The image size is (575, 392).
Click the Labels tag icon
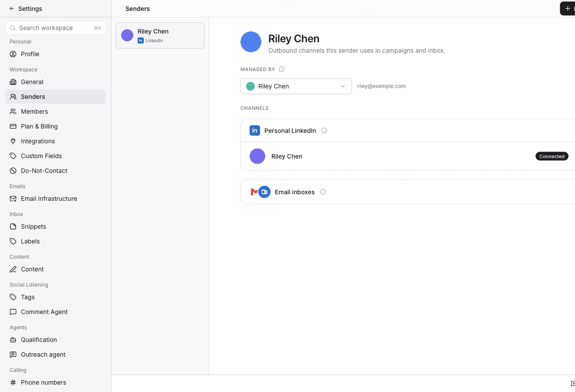click(x=13, y=241)
